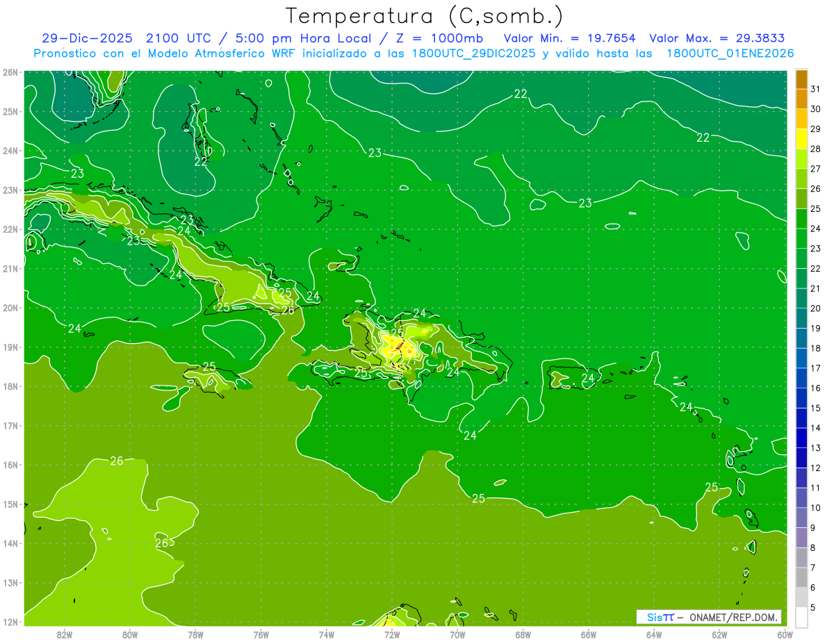Viewport: 834px width, 644px height.
Task: Click the '66W' longitude label
Action: tap(588, 635)
